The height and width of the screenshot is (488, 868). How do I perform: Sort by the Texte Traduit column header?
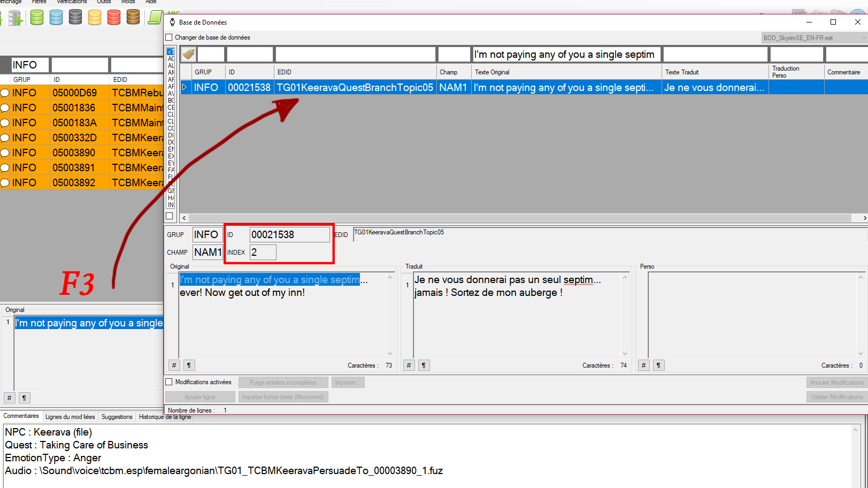[715, 72]
